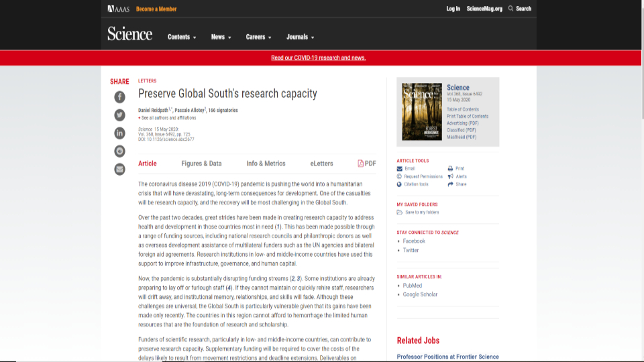Click Share arrow icon in Article Tools
The image size is (644, 362).
[451, 184]
